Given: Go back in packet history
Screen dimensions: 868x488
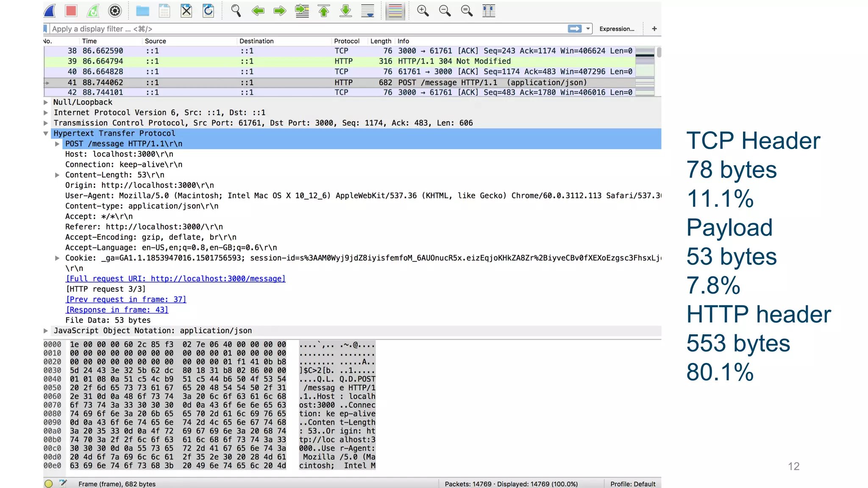Looking at the screenshot, I should click(258, 11).
